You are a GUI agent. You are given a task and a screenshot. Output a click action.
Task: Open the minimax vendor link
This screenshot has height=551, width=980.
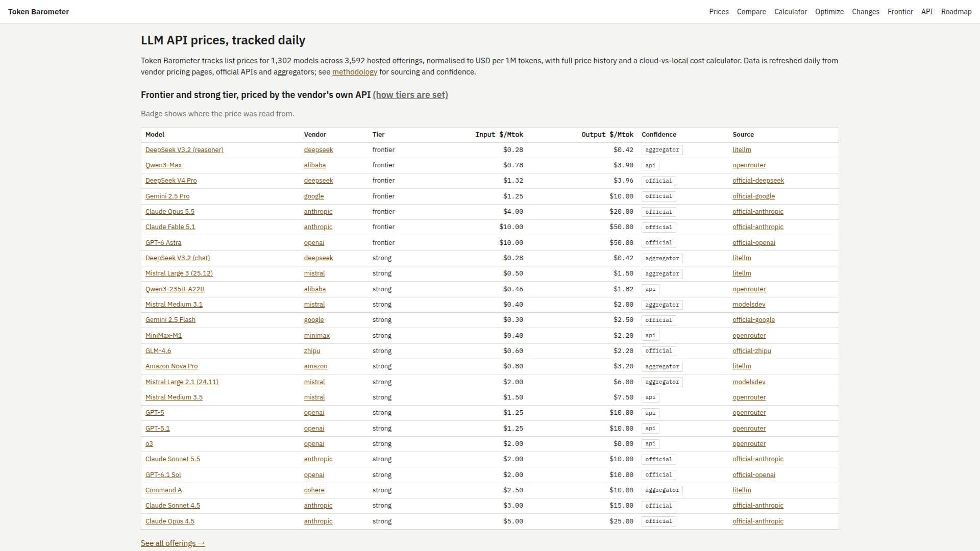coord(317,336)
